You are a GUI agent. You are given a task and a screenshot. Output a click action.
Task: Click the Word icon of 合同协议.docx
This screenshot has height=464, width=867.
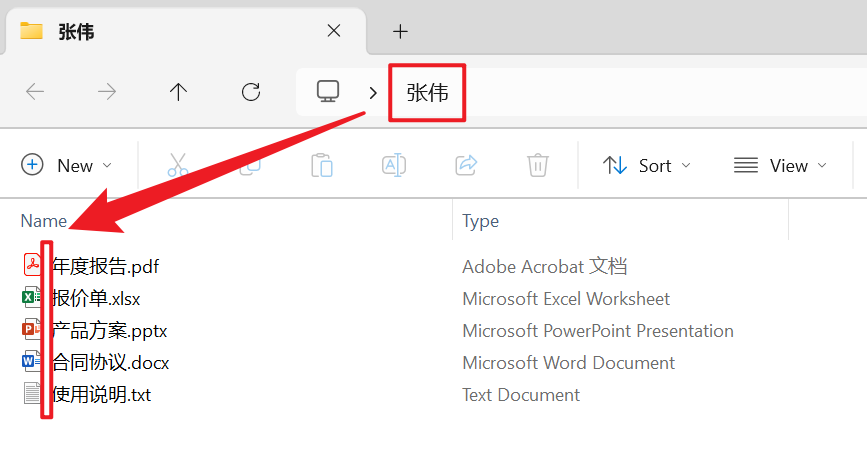31,362
